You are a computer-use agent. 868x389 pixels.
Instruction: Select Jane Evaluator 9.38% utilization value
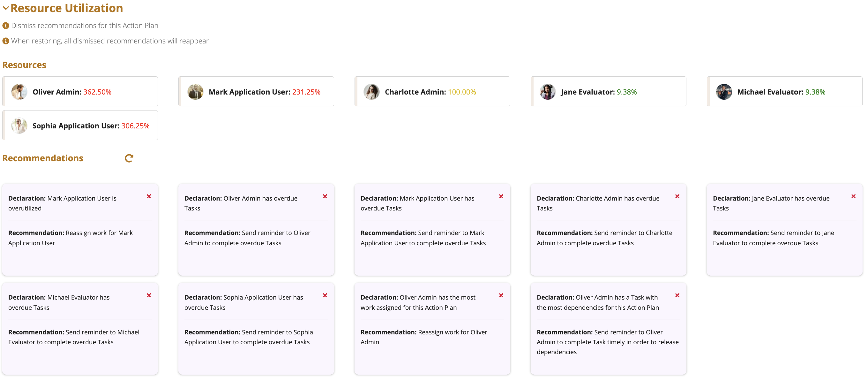(x=627, y=92)
